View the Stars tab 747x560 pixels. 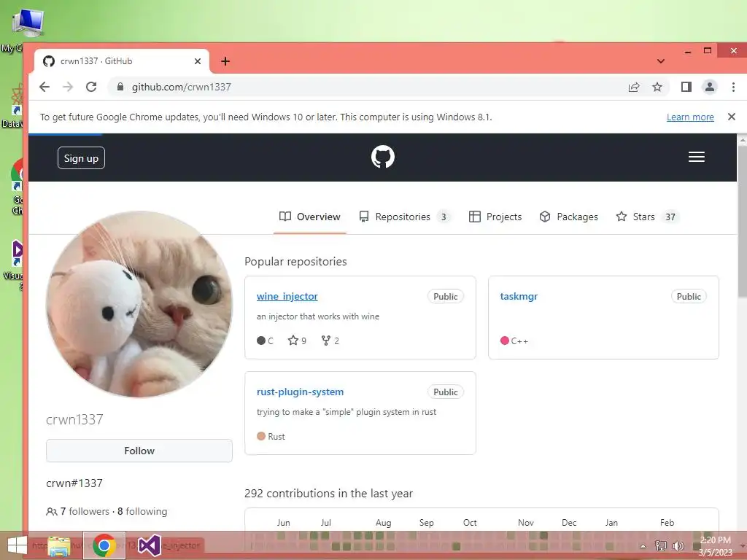coord(648,217)
